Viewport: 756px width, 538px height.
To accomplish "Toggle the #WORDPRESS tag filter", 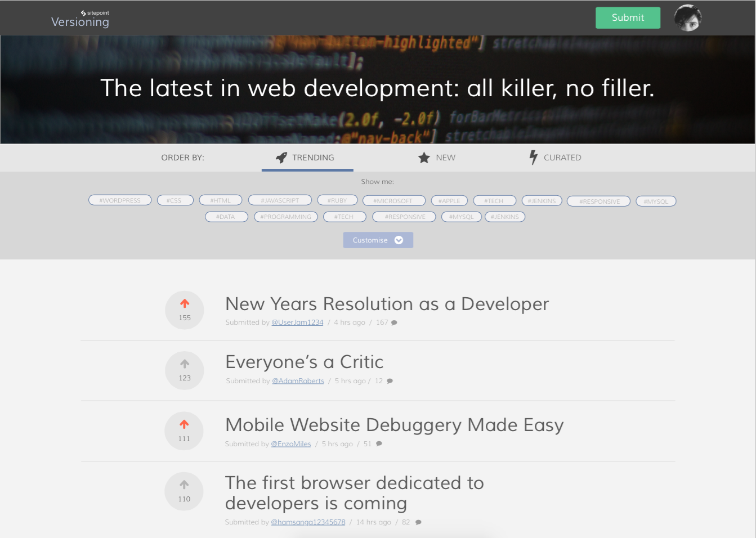I will (120, 200).
